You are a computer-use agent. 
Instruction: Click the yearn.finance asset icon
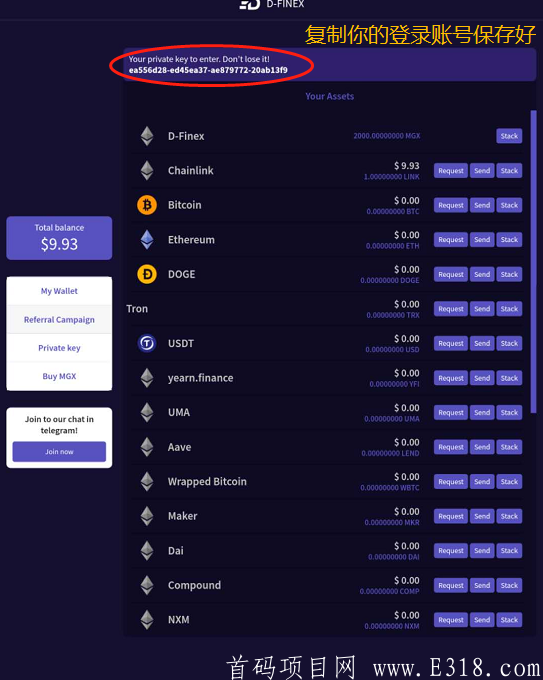pos(147,378)
